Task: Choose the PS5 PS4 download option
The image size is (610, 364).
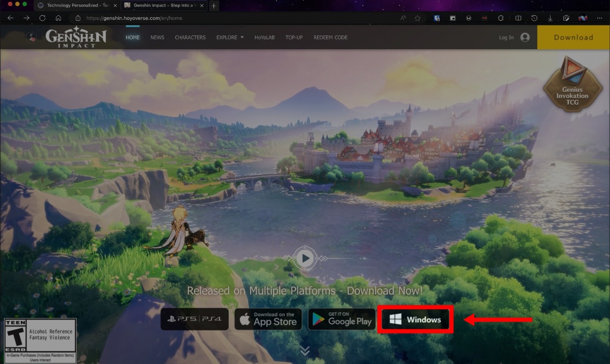Action: pos(195,319)
